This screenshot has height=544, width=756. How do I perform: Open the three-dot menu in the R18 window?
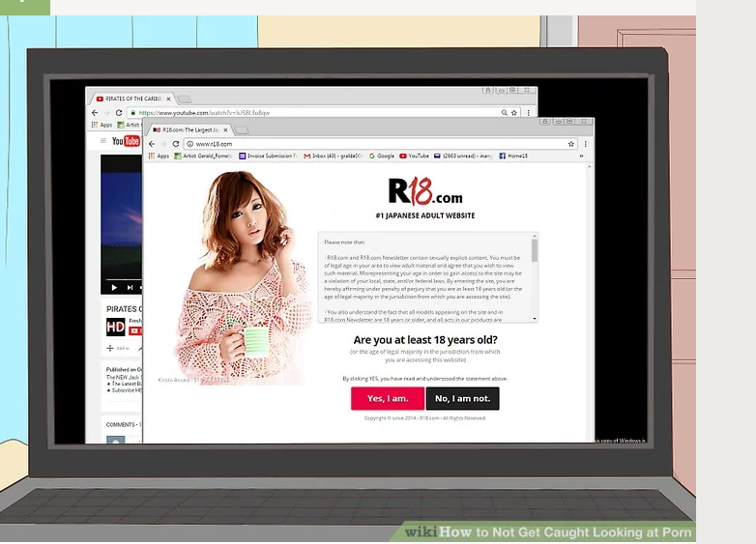coord(585,144)
